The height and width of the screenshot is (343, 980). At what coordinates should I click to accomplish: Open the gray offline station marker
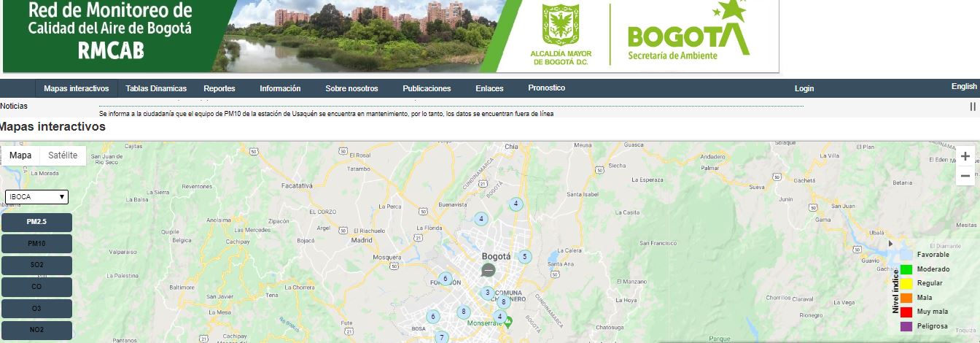coord(489,271)
